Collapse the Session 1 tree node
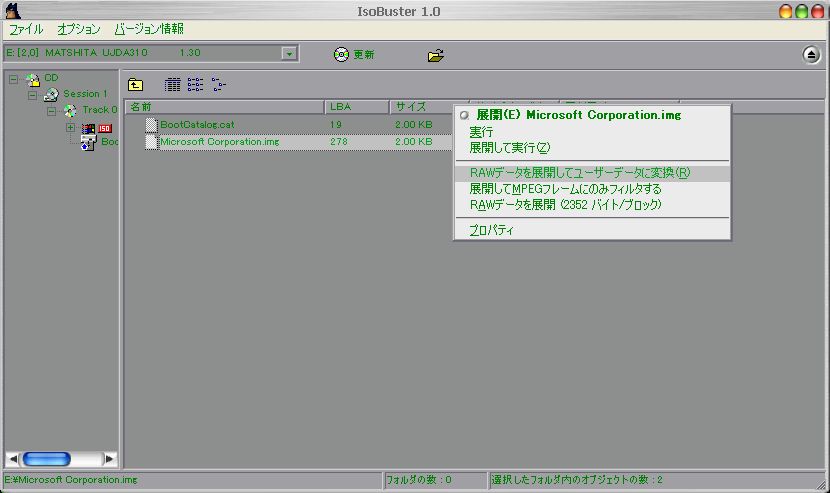Viewport: 830px width, 493px height. tap(32, 95)
